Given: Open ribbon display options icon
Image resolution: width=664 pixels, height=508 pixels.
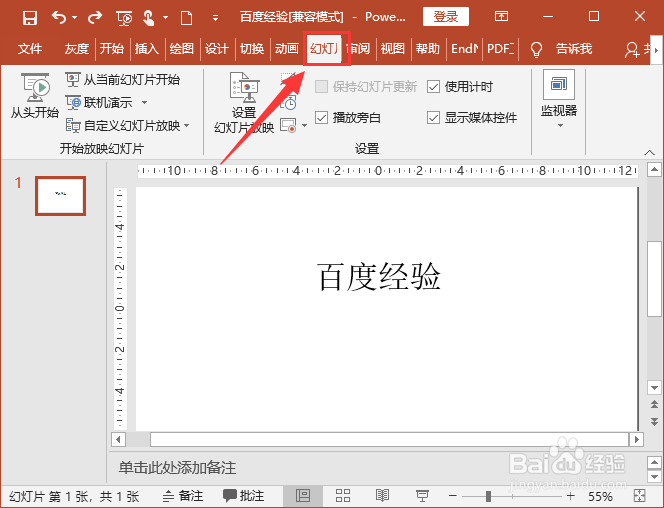Looking at the screenshot, I should pos(501,17).
